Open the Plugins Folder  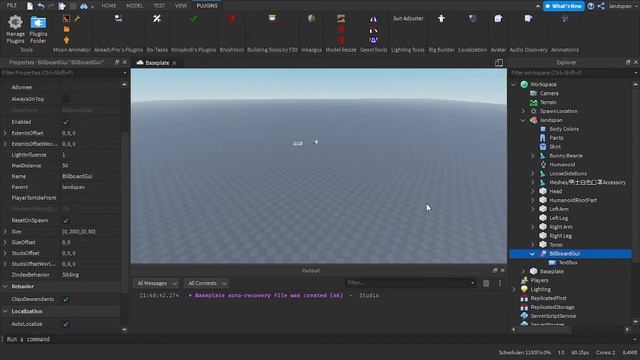pyautogui.click(x=38, y=29)
